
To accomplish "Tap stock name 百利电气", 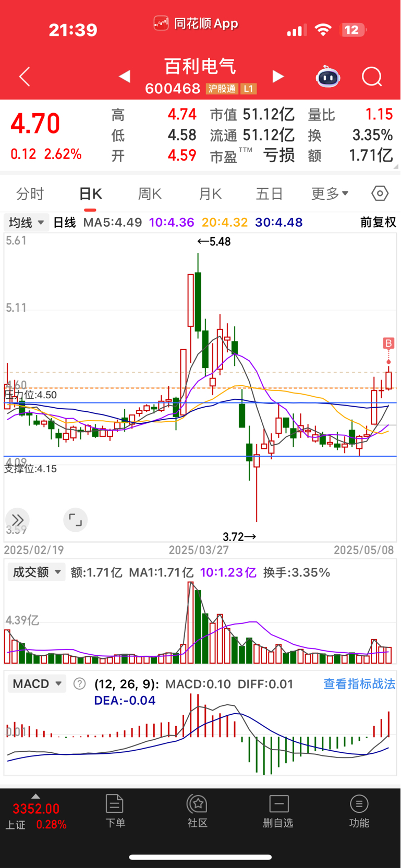I will (200, 66).
